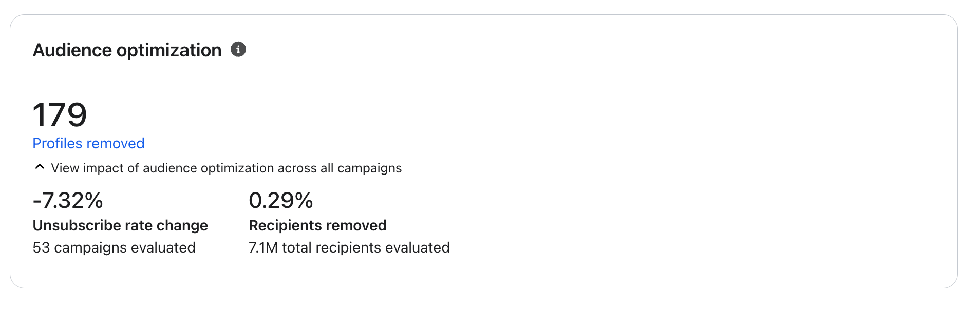This screenshot has width=980, height=309.
Task: Click the -7.32% value
Action: [68, 200]
